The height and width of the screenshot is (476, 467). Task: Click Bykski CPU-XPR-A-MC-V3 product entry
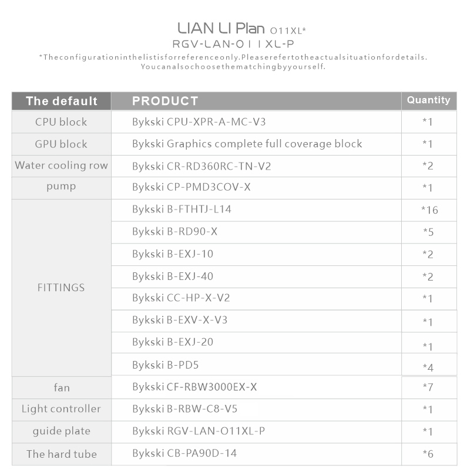(x=199, y=122)
